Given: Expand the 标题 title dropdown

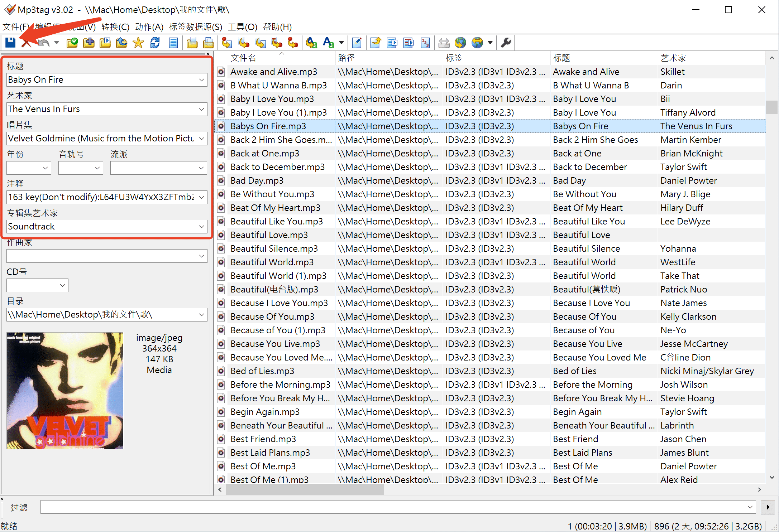Looking at the screenshot, I should (202, 80).
